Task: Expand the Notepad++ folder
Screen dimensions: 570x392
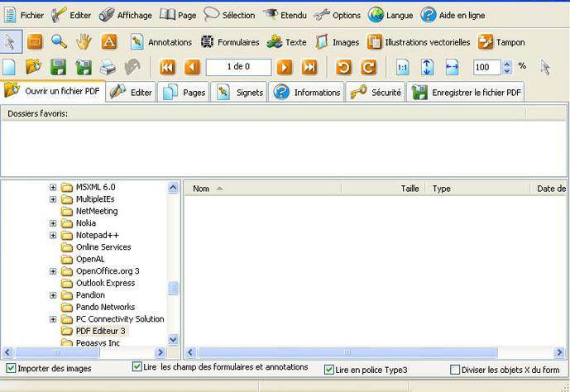Action: 53,235
